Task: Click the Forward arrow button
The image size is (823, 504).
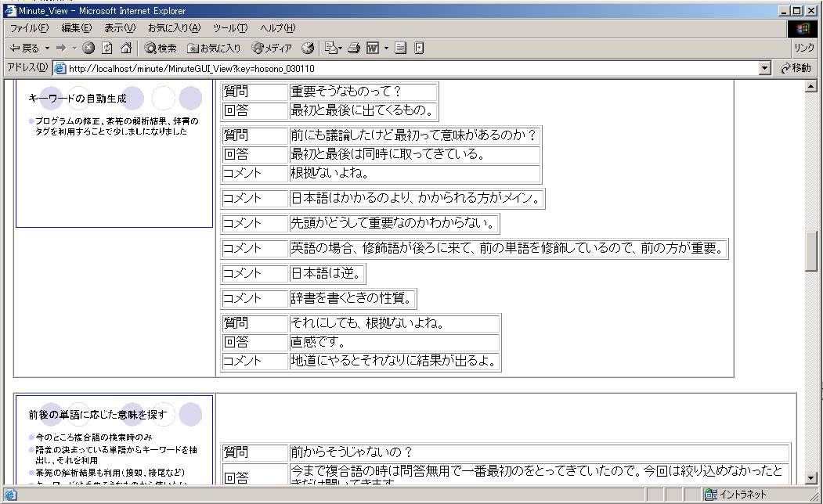Action: pyautogui.click(x=61, y=49)
